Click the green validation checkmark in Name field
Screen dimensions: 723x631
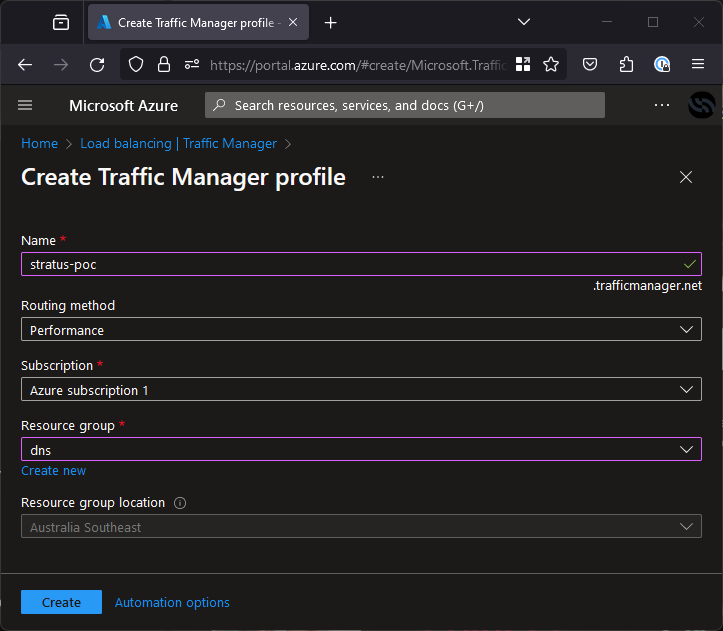tap(689, 264)
